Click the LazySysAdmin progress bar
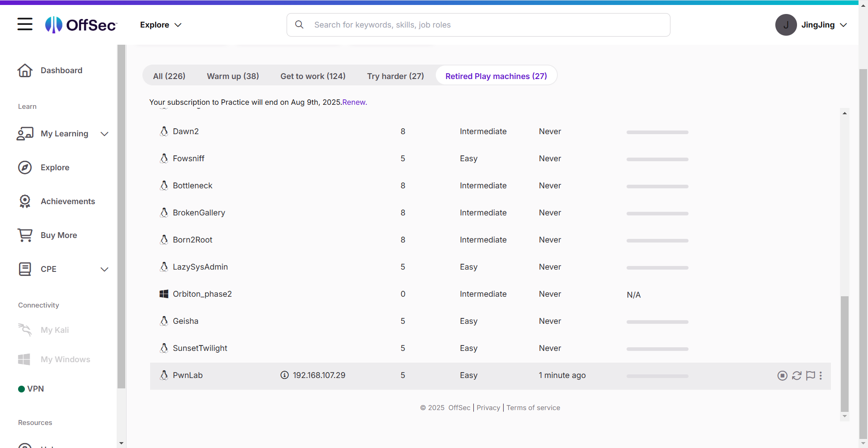The image size is (868, 448). tap(657, 268)
